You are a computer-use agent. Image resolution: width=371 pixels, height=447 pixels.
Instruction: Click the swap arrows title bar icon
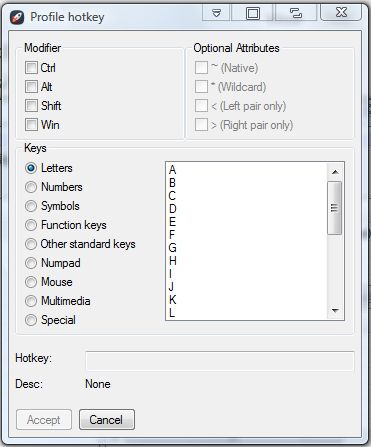296,13
